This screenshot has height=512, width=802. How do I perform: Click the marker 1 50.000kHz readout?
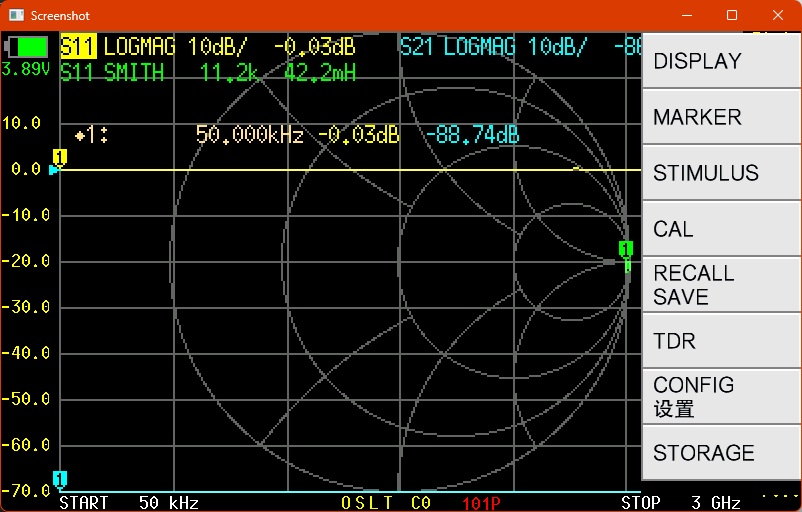click(249, 135)
